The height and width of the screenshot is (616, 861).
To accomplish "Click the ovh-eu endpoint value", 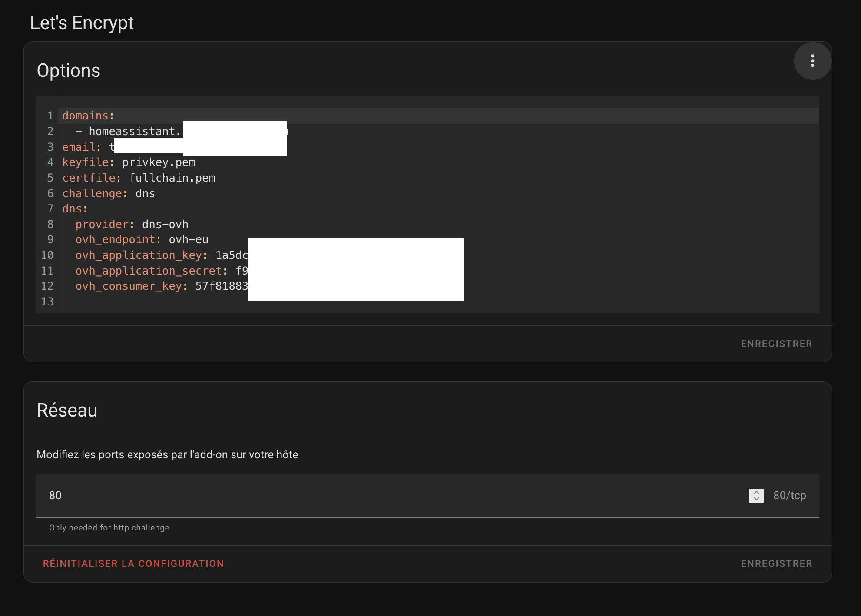I will pyautogui.click(x=189, y=240).
